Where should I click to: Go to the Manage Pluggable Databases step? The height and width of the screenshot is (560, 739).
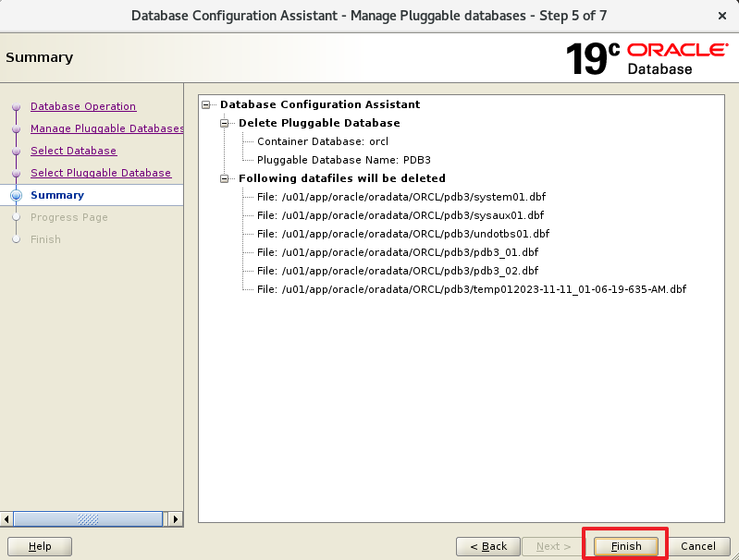[x=107, y=128]
